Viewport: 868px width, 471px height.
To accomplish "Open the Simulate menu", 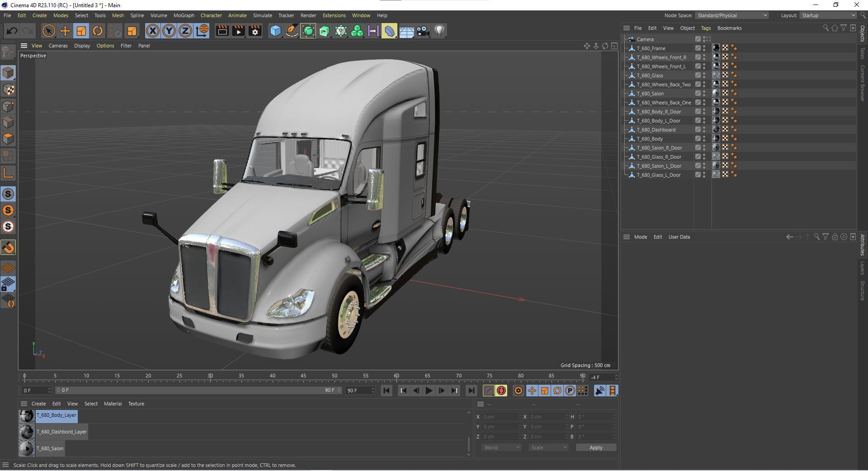I will [262, 15].
